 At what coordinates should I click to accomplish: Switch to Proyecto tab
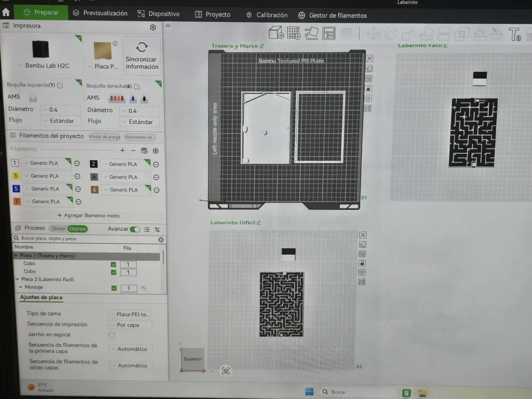(213, 14)
